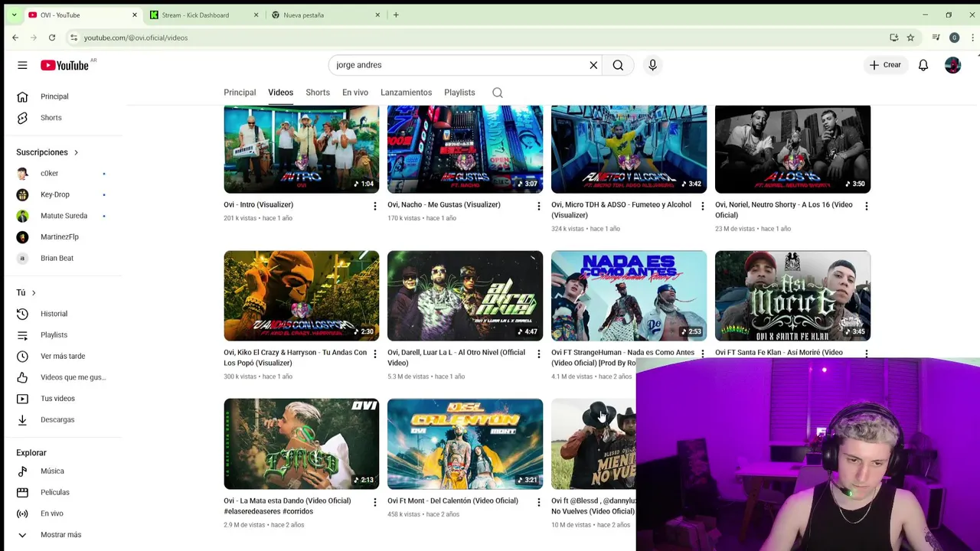980x551 pixels.
Task: Click the install app icon in address bar
Action: point(893,37)
